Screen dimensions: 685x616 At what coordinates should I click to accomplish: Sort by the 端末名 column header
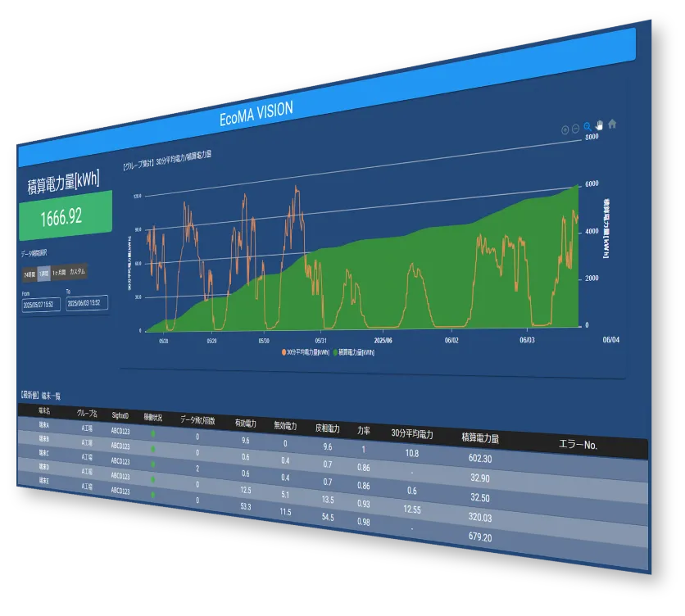44,410
